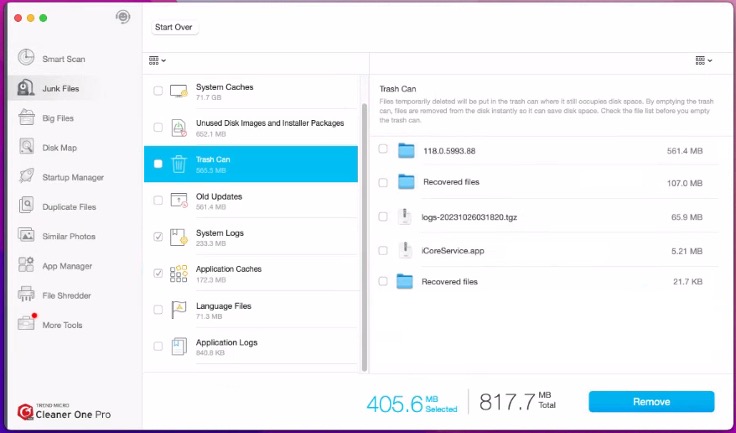This screenshot has height=433, width=736.
Task: Open the Duplicate Files icon
Action: (26, 207)
